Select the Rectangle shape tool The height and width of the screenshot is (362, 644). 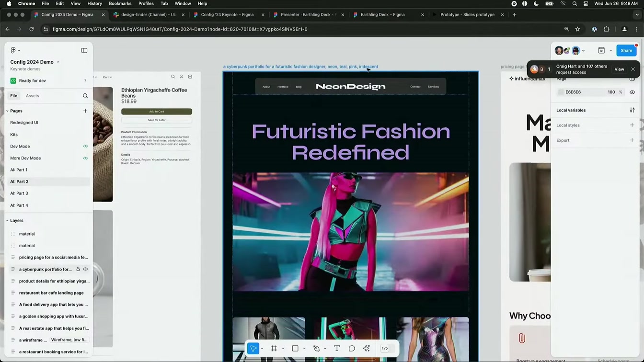[x=295, y=349]
